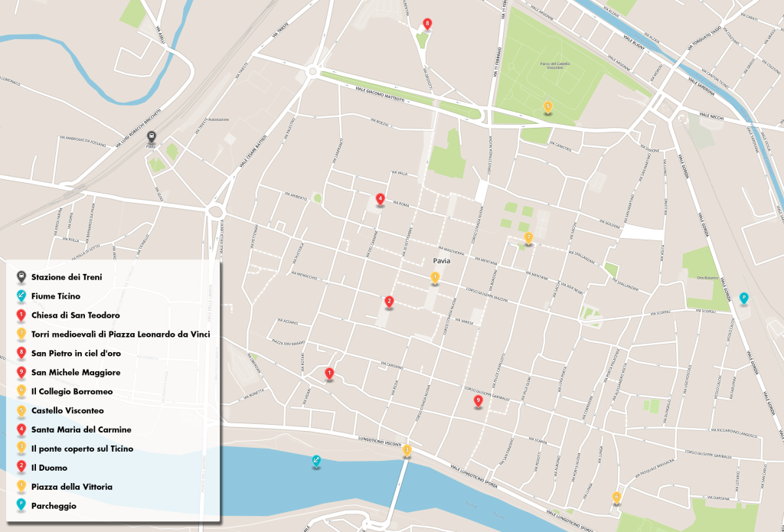Click 'Il ponte coperto sul Ticino' legend text
Viewport: 784px width, 532px height.
[x=82, y=449]
